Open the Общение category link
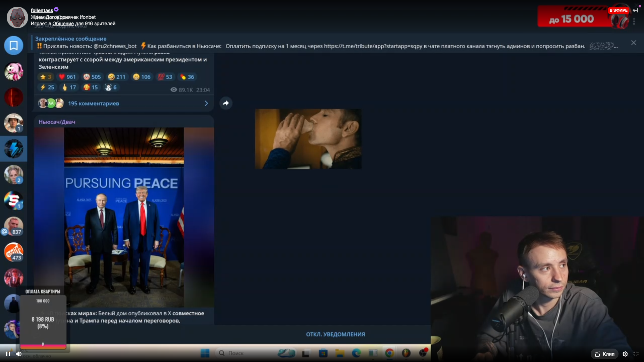Screen dimensions: 644x362 click(63, 23)
